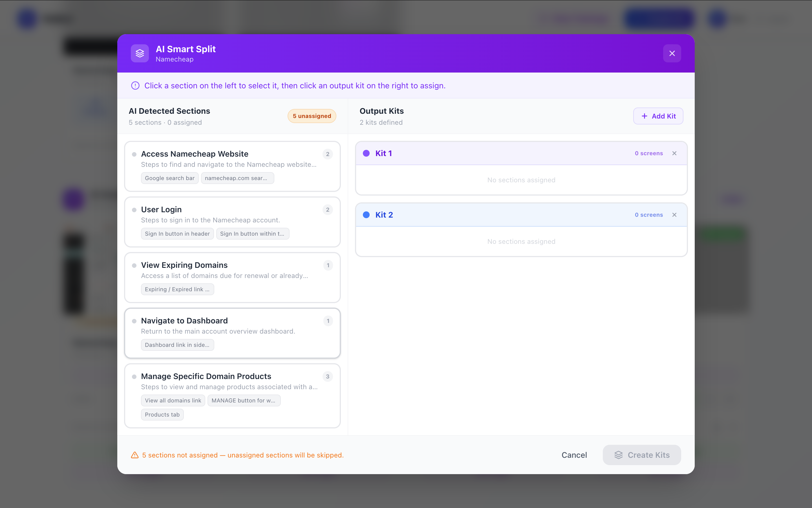Click the 'Expiring / Expired link ...' tag
The image size is (812, 508).
pos(177,289)
